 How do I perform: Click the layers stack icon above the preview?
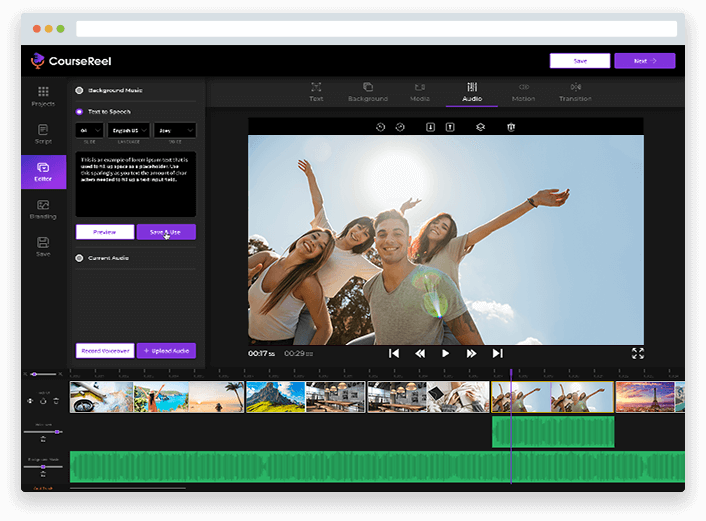click(x=480, y=127)
